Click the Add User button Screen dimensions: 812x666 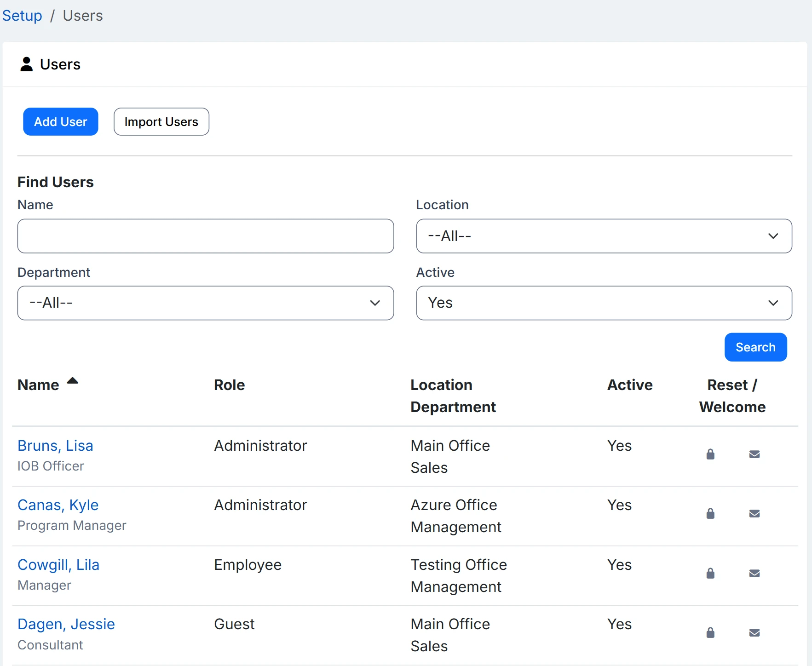[x=61, y=122]
